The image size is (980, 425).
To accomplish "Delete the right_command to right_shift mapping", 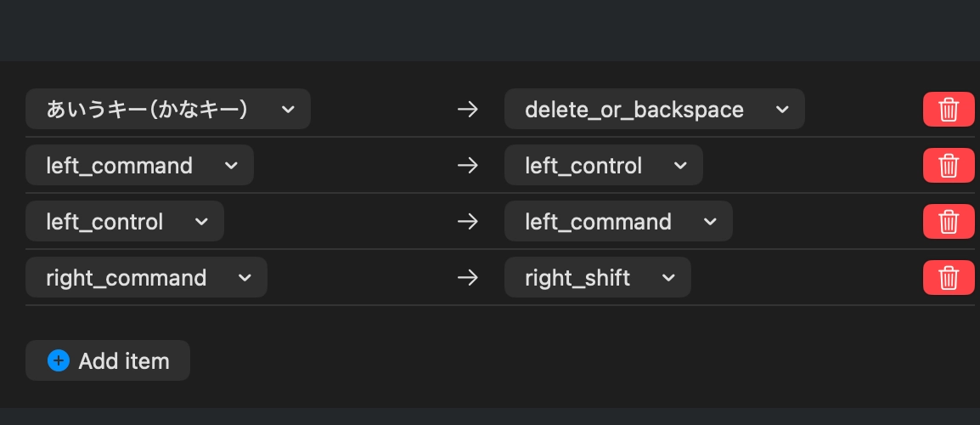I will 948,277.
